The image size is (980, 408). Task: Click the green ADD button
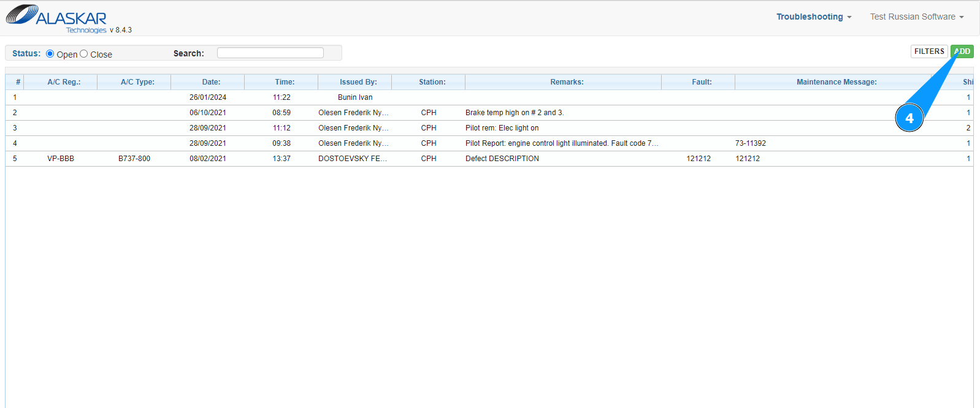962,51
